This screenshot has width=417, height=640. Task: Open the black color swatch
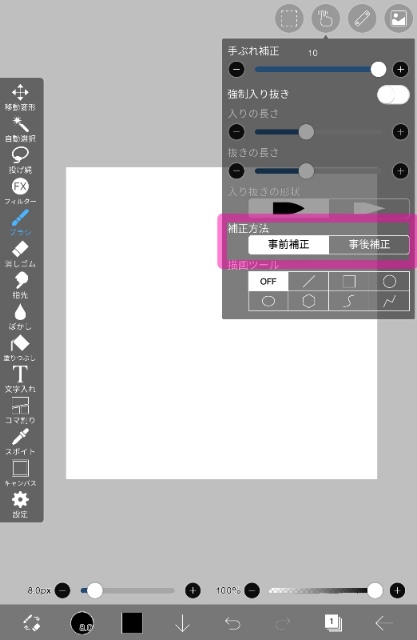[132, 623]
